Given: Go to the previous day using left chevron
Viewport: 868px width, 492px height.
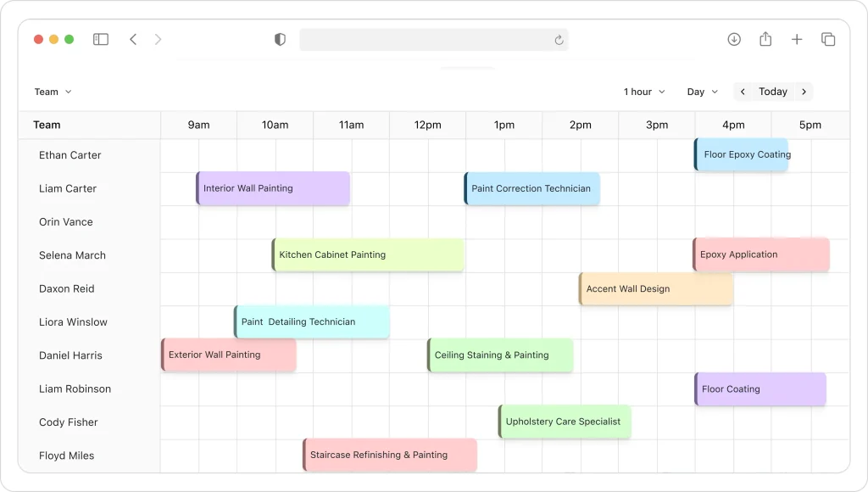Looking at the screenshot, I should point(743,92).
